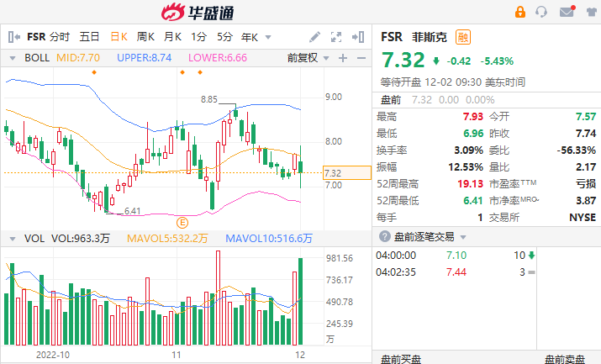Screen dimensions: 601x364
Task: Open 盘前逐笔交易 dropdown arrow
Action: click(463, 237)
